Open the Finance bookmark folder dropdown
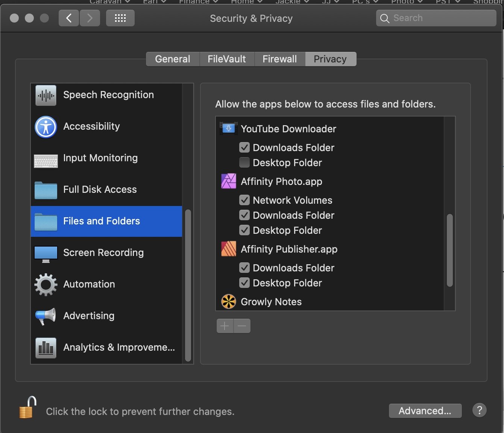 pos(198,2)
